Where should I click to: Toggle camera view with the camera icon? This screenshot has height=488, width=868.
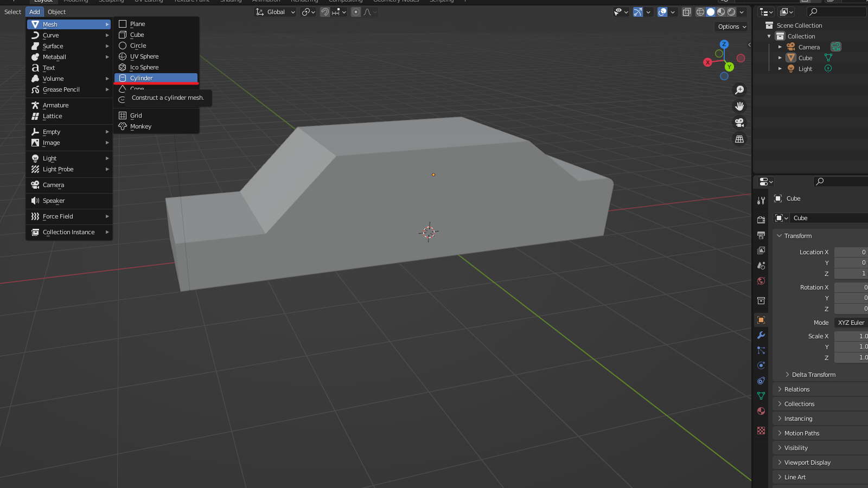click(x=739, y=123)
